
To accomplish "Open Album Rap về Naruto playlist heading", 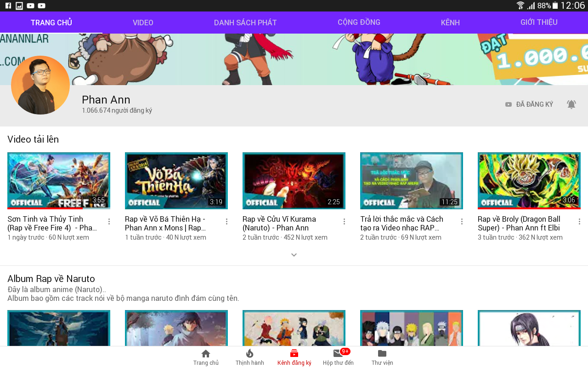I will tap(51, 279).
